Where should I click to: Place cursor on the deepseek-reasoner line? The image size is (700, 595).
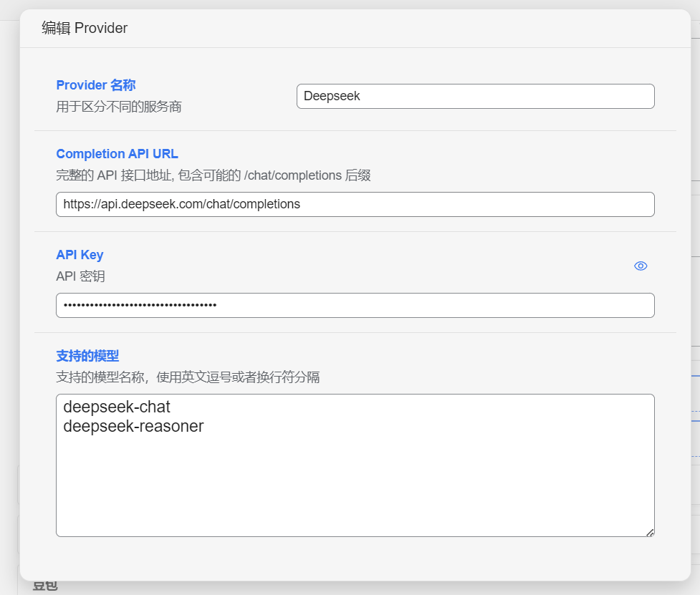click(x=133, y=427)
